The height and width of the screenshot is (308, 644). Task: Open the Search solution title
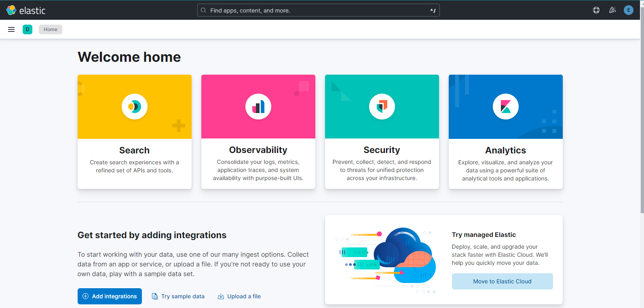(x=134, y=150)
